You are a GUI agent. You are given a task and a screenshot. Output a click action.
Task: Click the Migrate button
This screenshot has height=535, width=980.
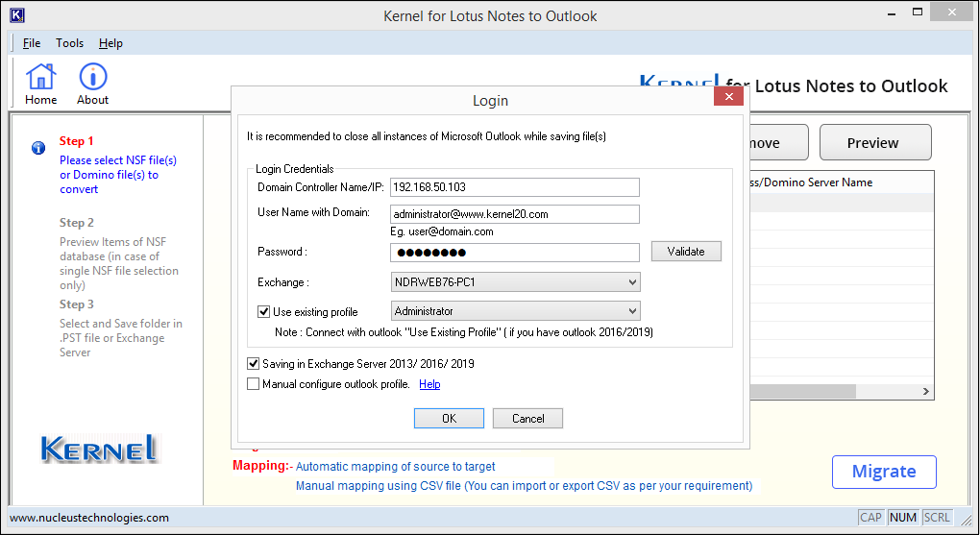pos(884,472)
